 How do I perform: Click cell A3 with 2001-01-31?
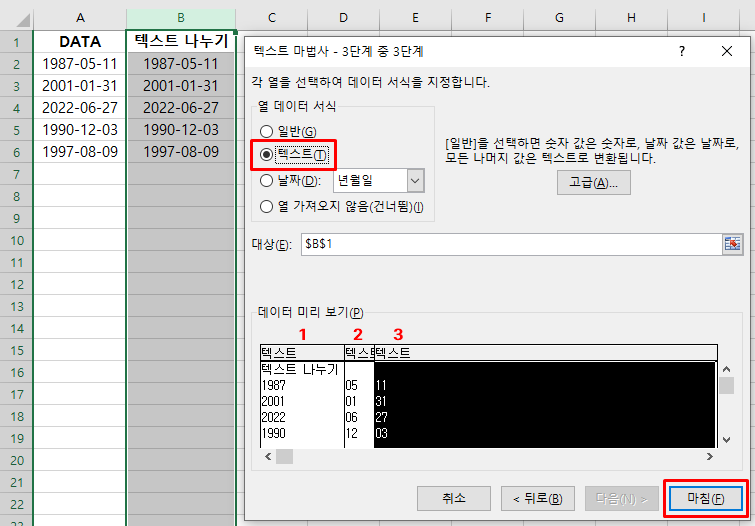coord(80,86)
